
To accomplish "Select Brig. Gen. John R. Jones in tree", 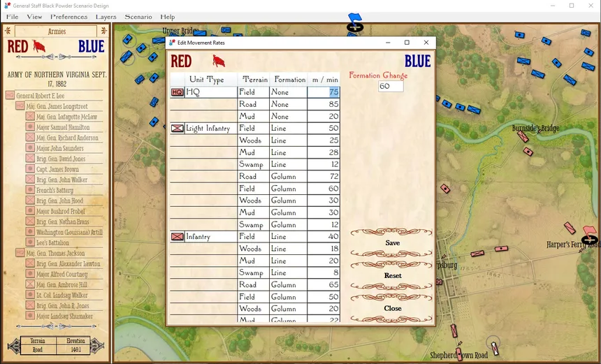I will (62, 305).
